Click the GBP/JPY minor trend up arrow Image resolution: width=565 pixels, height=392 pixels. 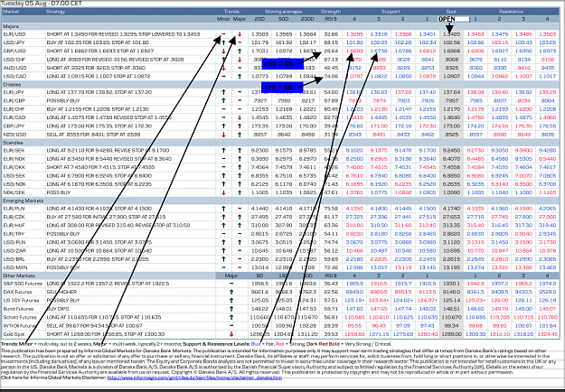(x=223, y=126)
